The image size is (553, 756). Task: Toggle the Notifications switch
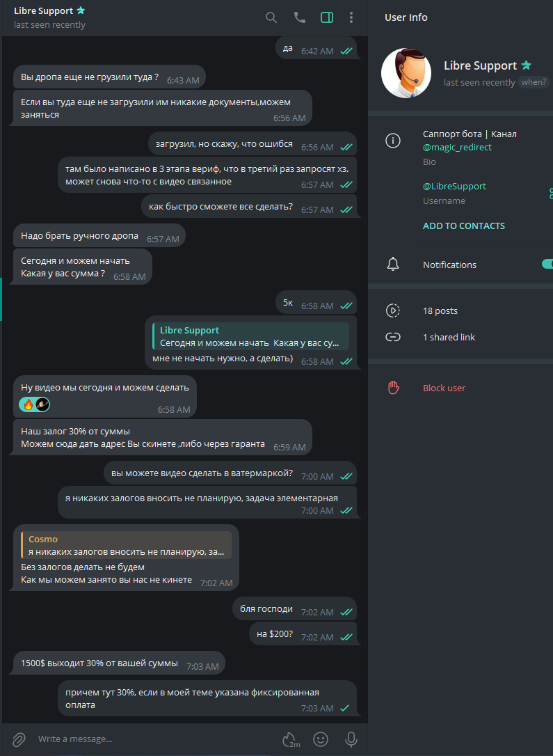[x=547, y=265]
